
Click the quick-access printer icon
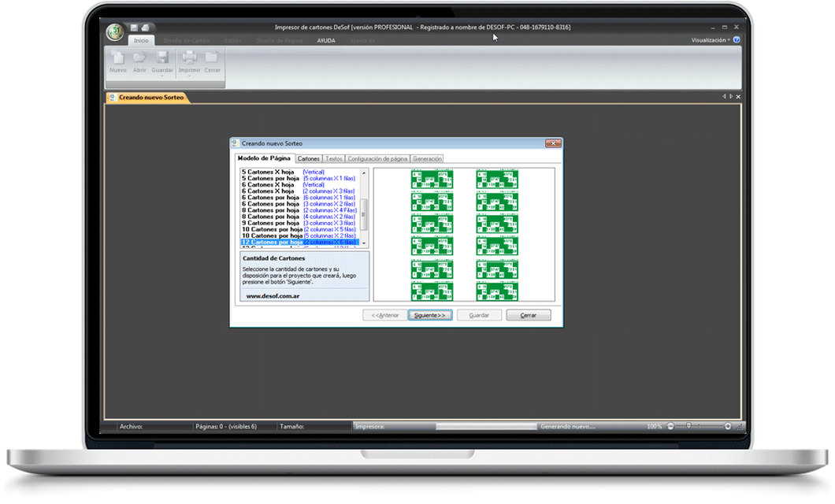tap(146, 28)
